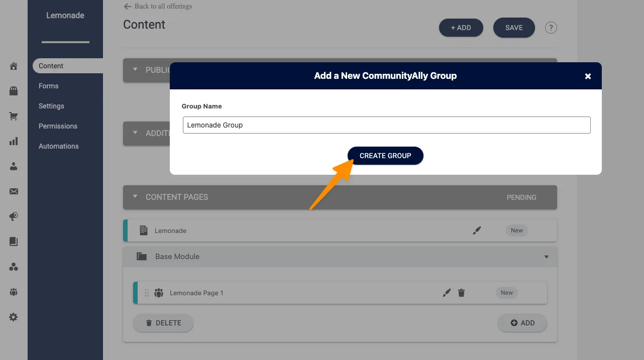Click the Group Name text field
644x360 pixels.
pos(386,125)
